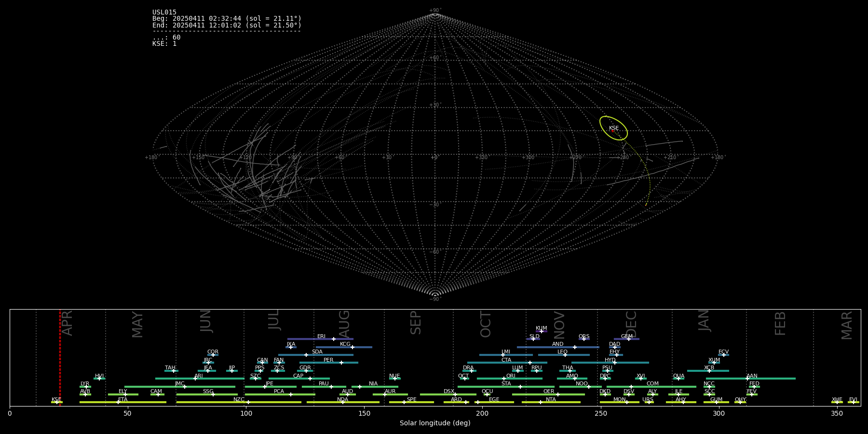Select the CAP shower bar
Image resolution: width=868 pixels, height=434 pixels.
[299, 379]
